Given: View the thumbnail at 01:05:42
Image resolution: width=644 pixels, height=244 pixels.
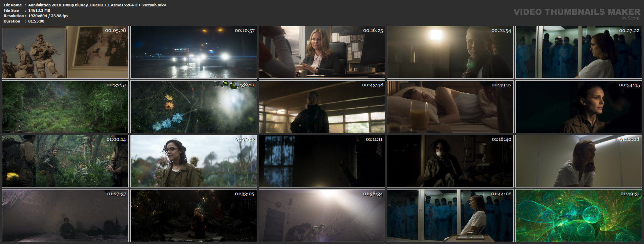Looking at the screenshot, I should (x=194, y=161).
